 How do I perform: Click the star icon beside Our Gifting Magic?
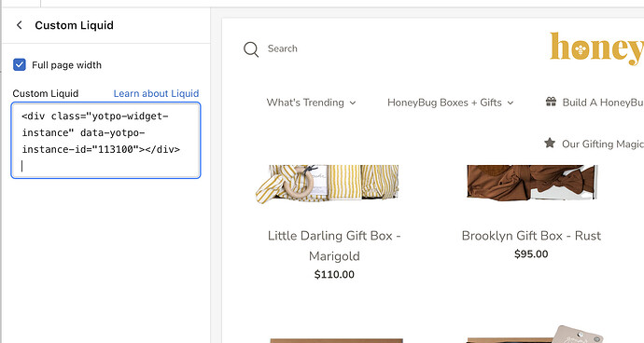click(x=550, y=144)
